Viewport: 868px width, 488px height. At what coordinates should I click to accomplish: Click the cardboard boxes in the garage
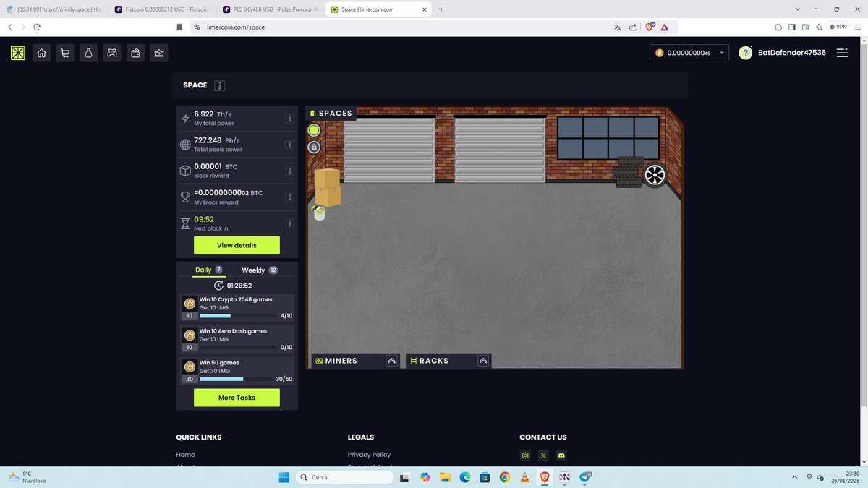(x=327, y=187)
